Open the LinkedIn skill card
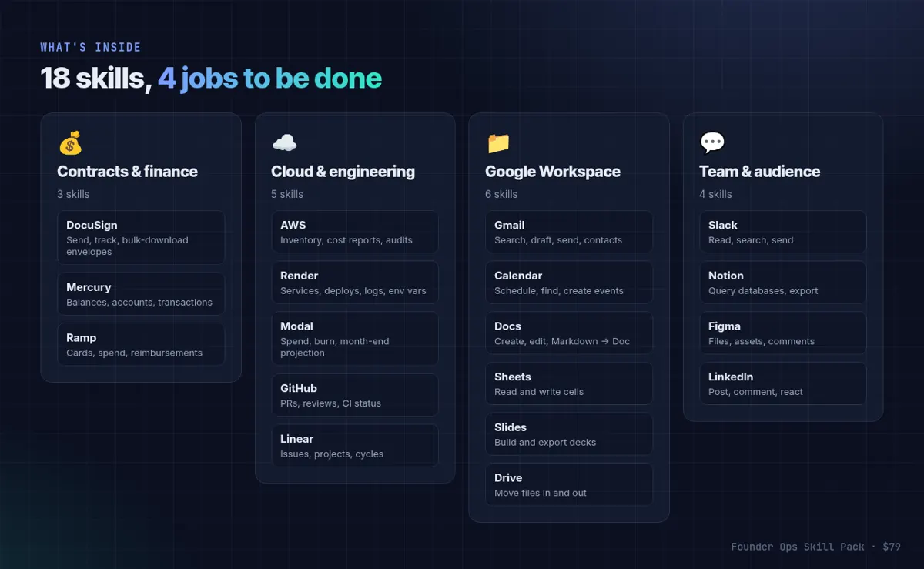This screenshot has width=924, height=569. pyautogui.click(x=783, y=383)
